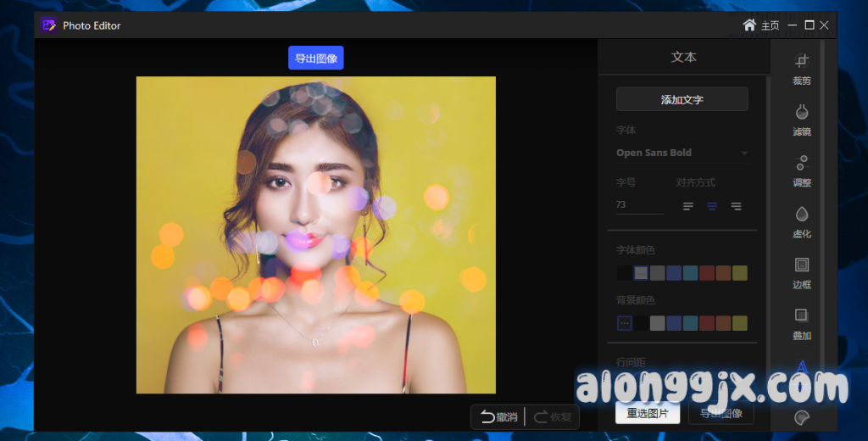Undo the last edit (撤消)
The width and height of the screenshot is (868, 441).
click(x=498, y=416)
